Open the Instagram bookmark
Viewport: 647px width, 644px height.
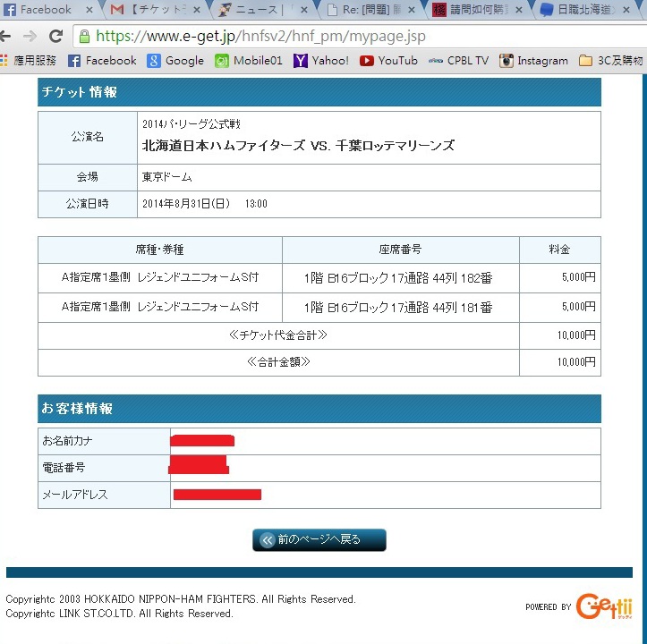tap(533, 61)
